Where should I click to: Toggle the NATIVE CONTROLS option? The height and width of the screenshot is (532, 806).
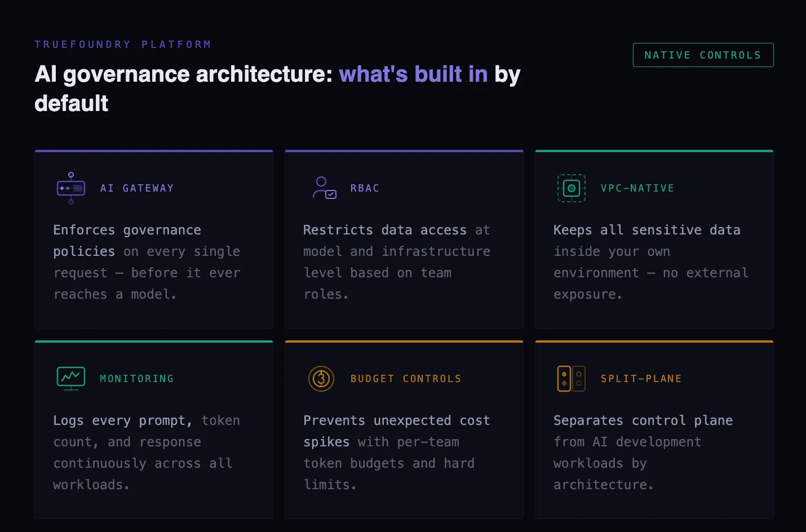point(703,55)
